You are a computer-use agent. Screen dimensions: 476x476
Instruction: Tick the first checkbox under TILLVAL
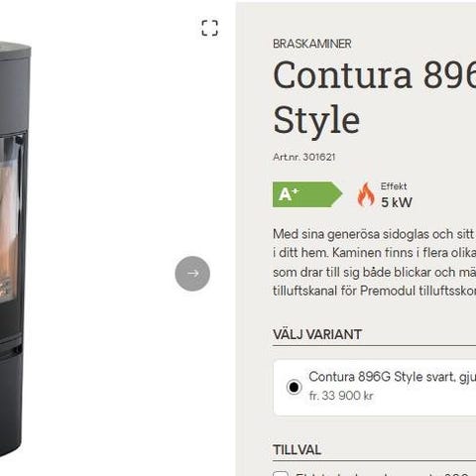pyautogui.click(x=281, y=474)
